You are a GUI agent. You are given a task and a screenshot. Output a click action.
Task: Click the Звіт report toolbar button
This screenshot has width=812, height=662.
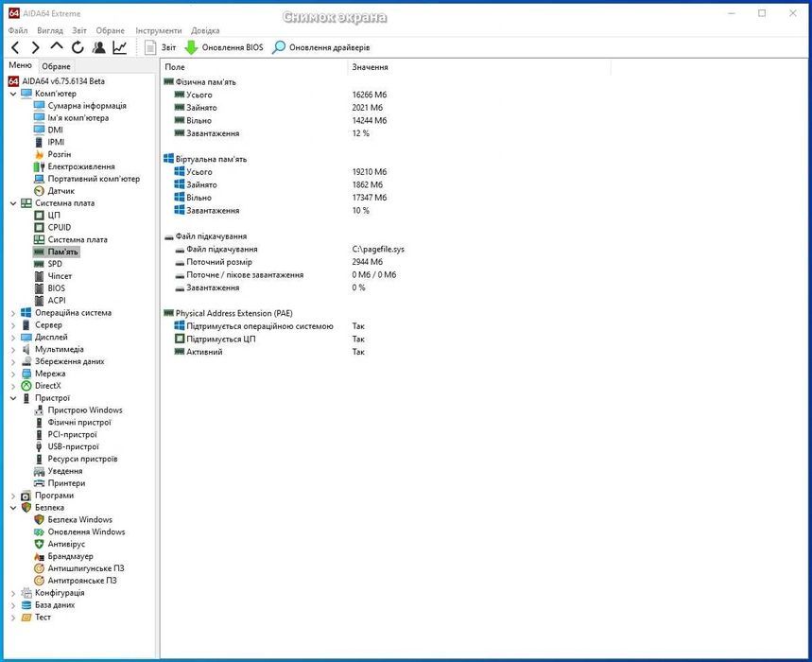point(160,47)
